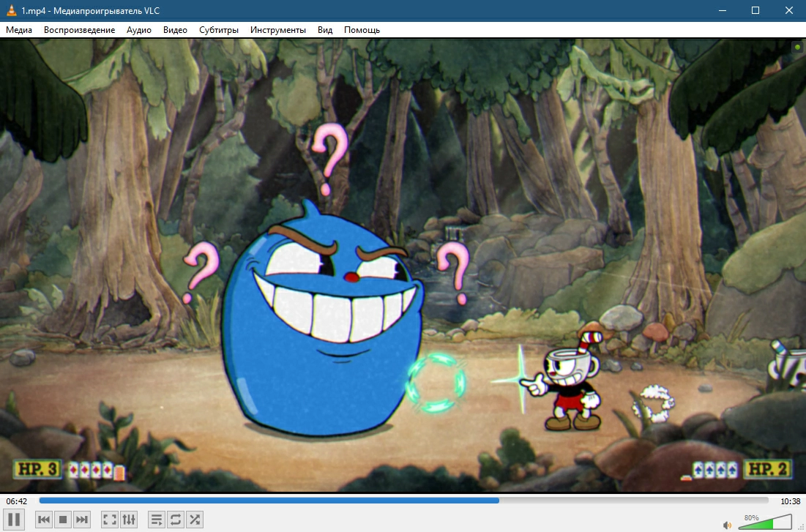
Task: Open the Воспроизведение menu
Action: pos(79,30)
